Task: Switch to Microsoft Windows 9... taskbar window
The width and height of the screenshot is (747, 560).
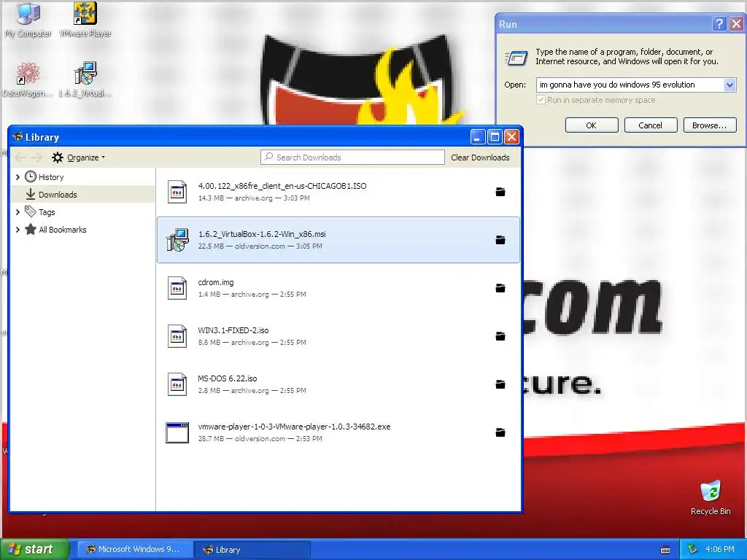Action: pos(135,550)
